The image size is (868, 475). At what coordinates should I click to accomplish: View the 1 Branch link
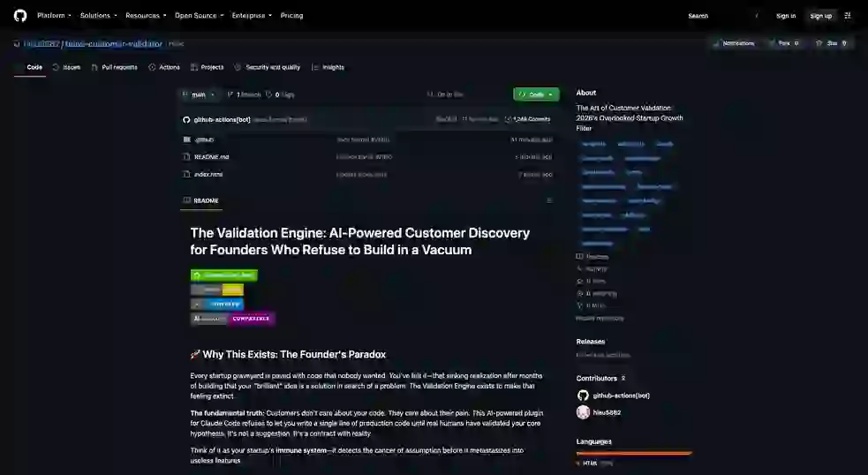click(244, 94)
